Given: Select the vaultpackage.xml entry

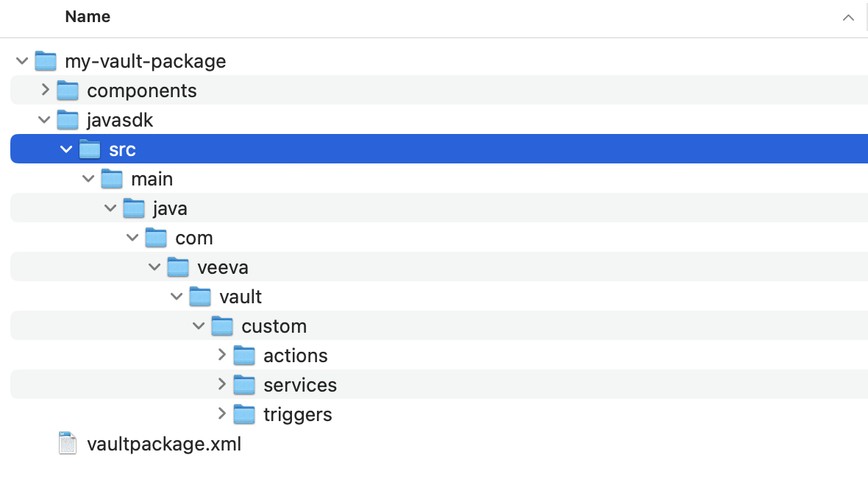Looking at the screenshot, I should pyautogui.click(x=164, y=443).
